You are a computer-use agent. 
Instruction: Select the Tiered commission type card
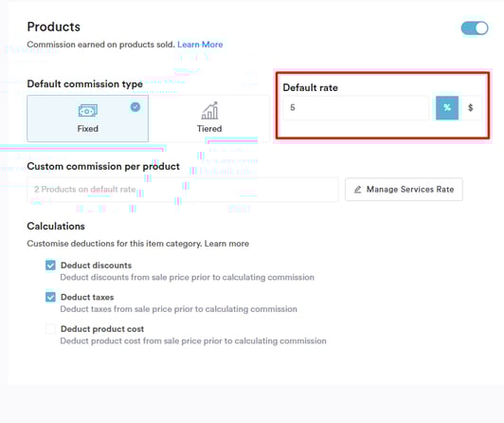[209, 119]
